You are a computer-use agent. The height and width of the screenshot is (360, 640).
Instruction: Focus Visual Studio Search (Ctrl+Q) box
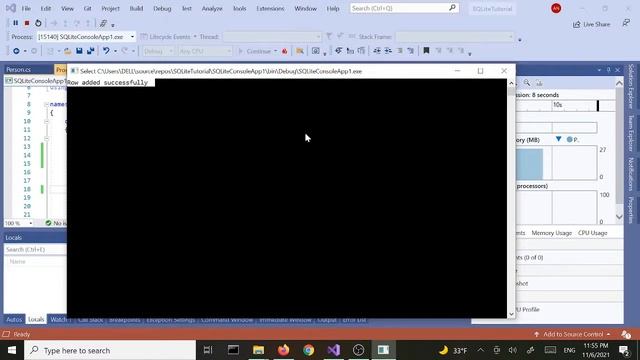[x=404, y=8]
